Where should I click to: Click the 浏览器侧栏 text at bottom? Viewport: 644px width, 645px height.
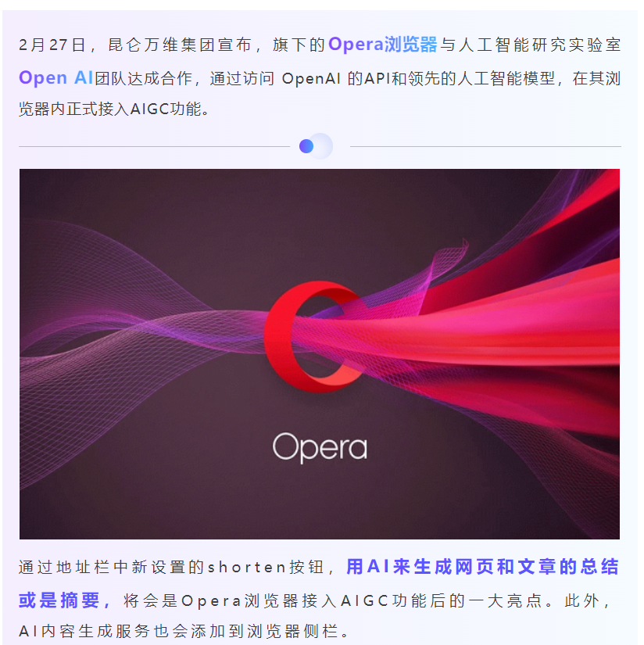(294, 632)
